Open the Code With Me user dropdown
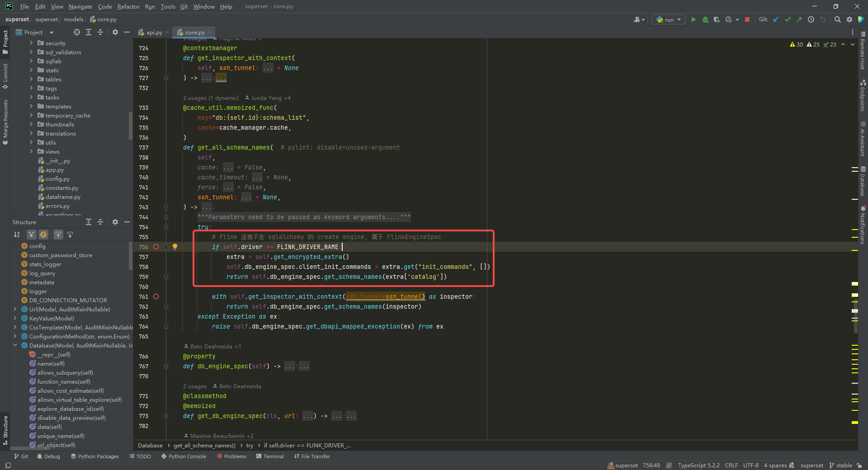The height and width of the screenshot is (470, 868). (x=639, y=19)
